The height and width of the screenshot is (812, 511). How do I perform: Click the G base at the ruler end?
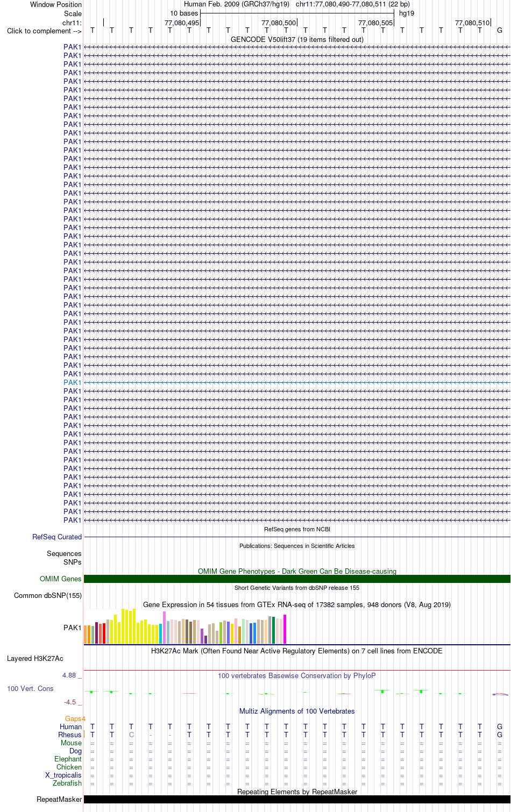[500, 31]
